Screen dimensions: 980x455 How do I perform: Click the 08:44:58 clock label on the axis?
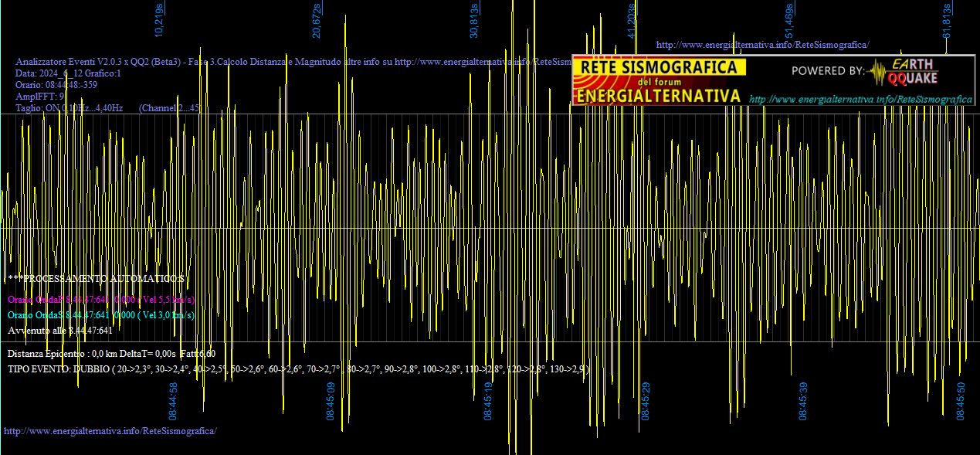pos(174,401)
